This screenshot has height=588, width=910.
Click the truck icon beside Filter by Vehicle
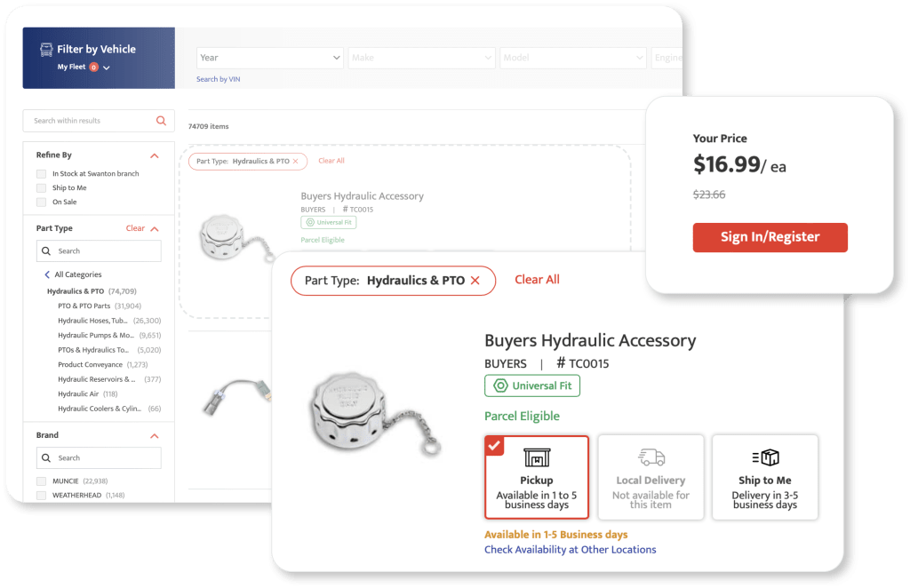coord(46,50)
